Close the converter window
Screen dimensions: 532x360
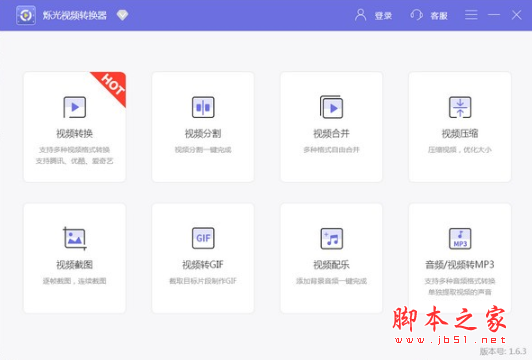point(516,15)
